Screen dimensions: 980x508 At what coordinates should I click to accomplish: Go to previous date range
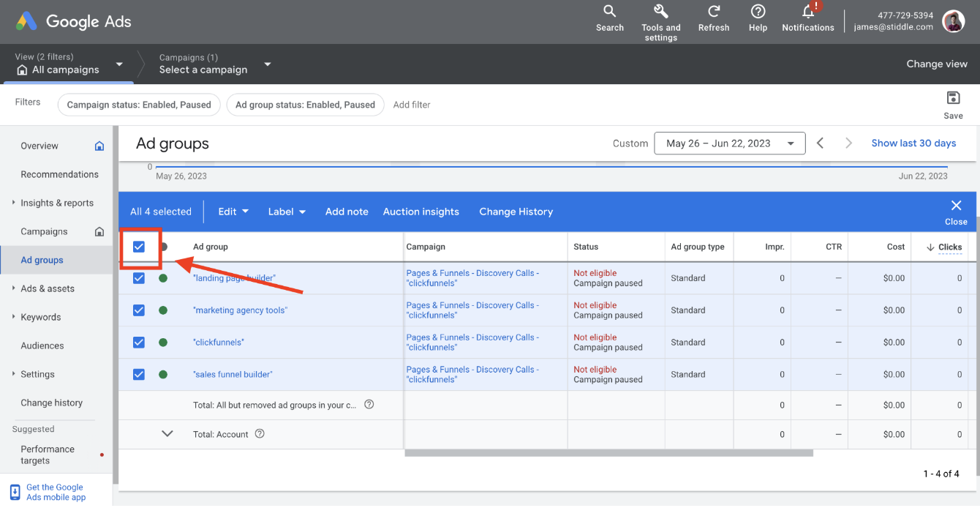[x=821, y=143]
